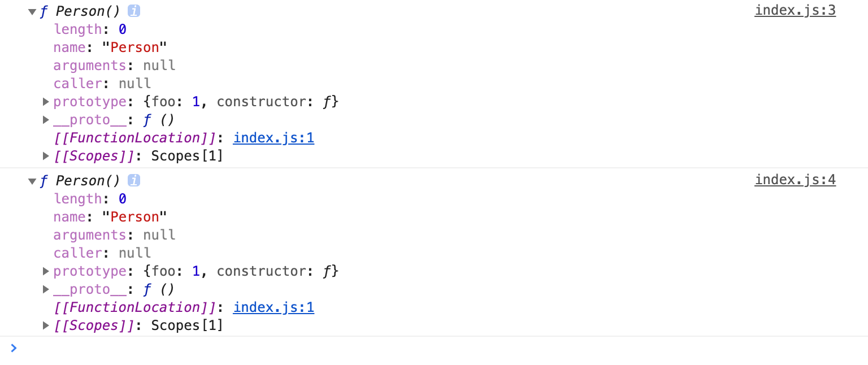
Task: Open the index.js:3 source link
Action: [x=795, y=11]
